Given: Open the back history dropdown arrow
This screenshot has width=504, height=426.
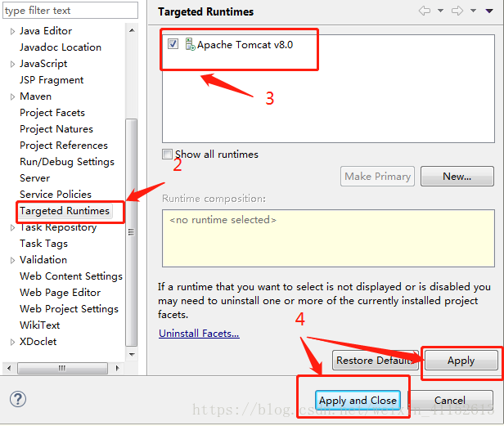Looking at the screenshot, I should pos(441,11).
